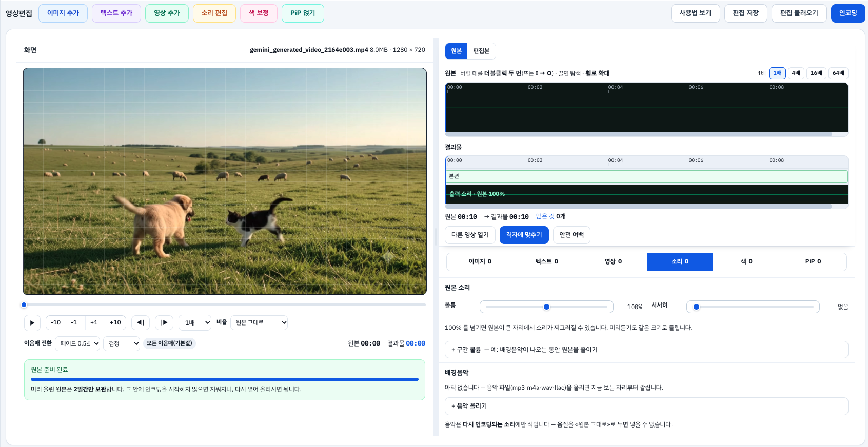This screenshot has width=868, height=447.
Task: Set timeline zoom to 4배
Action: pos(796,73)
